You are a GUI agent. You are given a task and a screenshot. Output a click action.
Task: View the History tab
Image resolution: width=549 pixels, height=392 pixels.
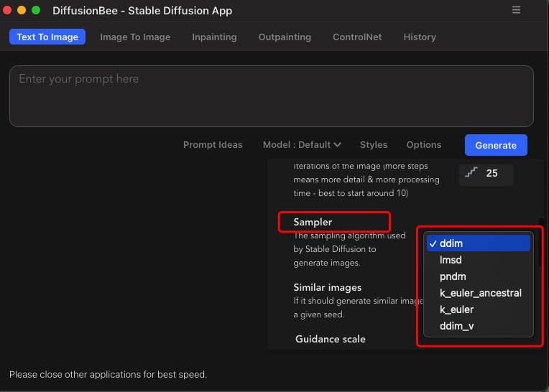point(420,37)
